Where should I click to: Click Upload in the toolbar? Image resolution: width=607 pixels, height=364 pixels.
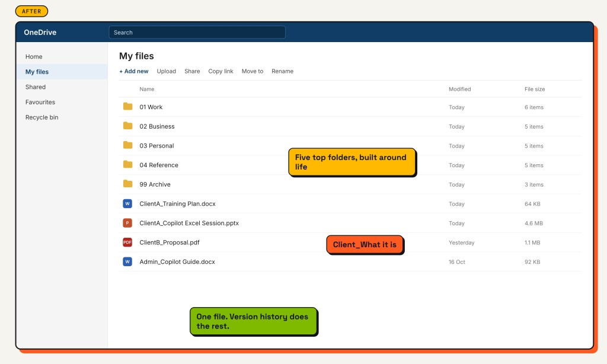click(x=167, y=71)
